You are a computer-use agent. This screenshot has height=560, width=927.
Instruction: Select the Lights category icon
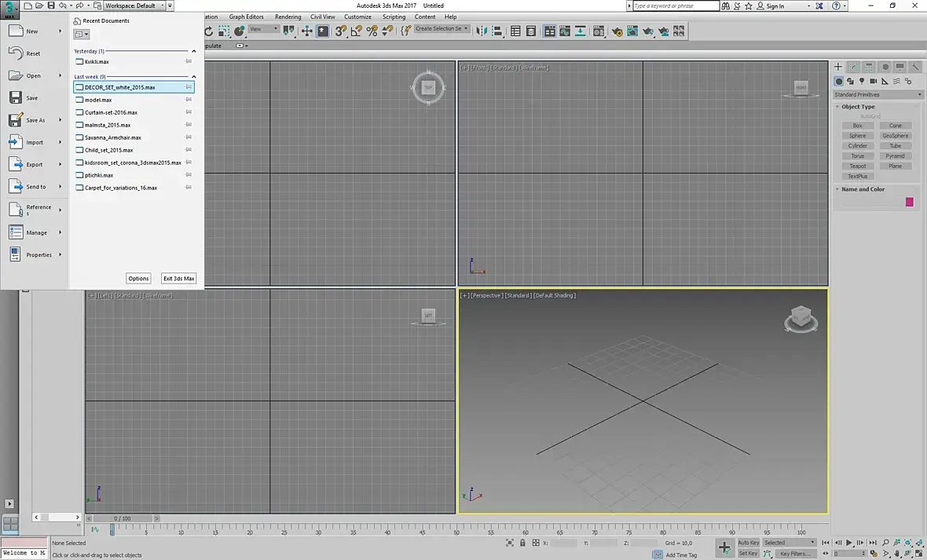861,81
